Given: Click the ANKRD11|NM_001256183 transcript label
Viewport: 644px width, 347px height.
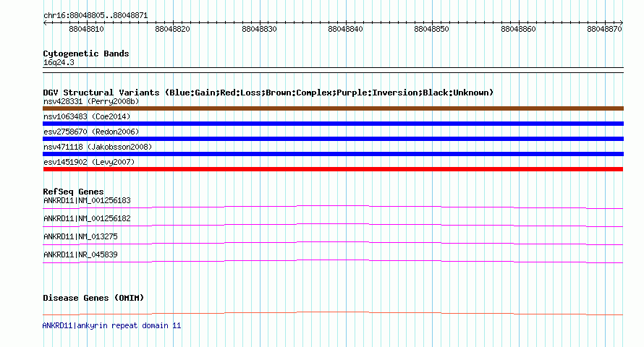Looking at the screenshot, I should (x=87, y=200).
